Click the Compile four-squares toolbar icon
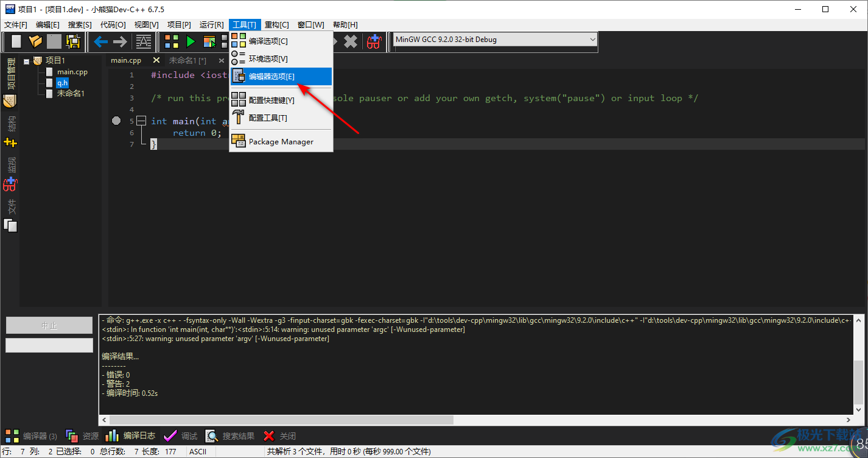The height and width of the screenshot is (458, 868). (x=172, y=41)
